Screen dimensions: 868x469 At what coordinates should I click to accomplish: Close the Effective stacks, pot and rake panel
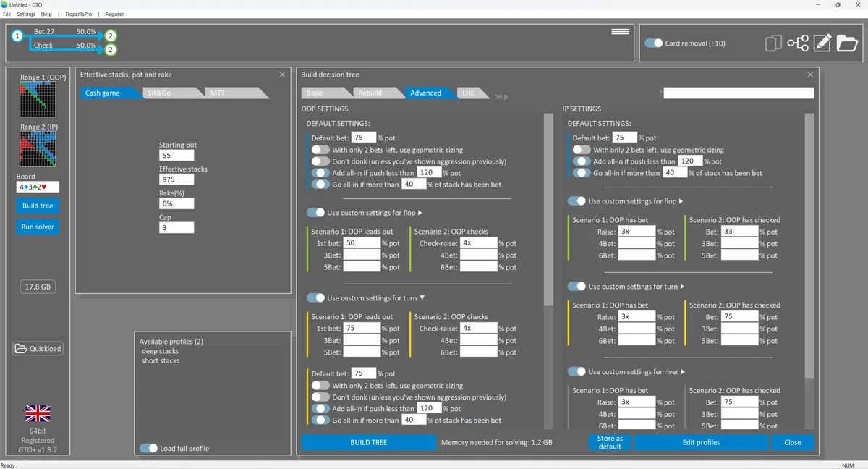pos(282,75)
